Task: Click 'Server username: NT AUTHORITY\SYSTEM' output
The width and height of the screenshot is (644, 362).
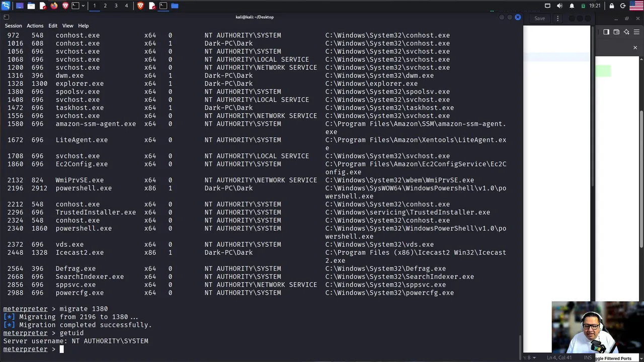Action: pos(75,341)
